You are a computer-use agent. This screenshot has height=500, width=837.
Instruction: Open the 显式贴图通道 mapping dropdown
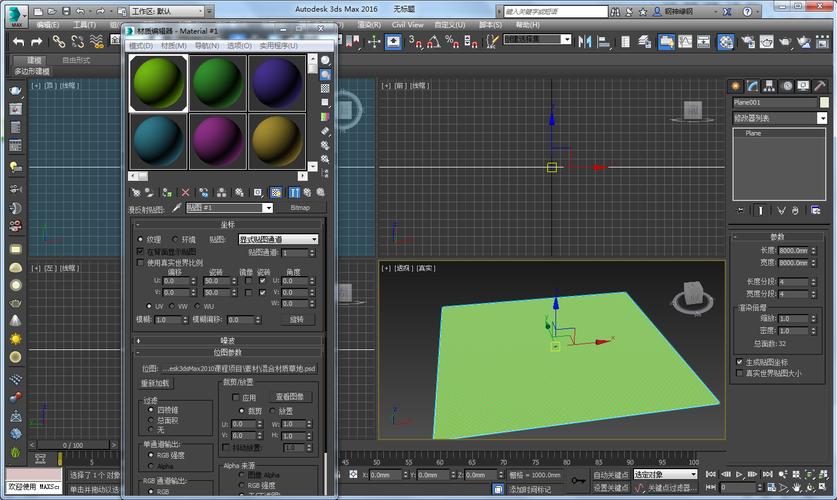point(278,240)
